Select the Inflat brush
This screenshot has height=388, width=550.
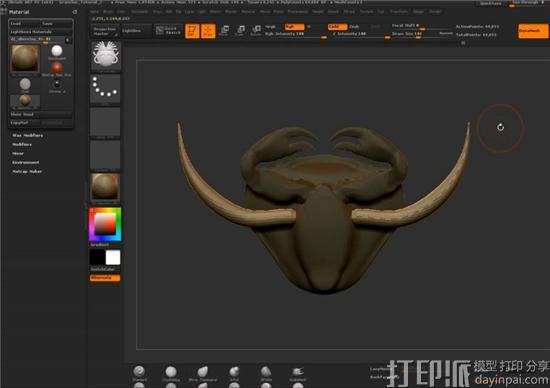click(234, 373)
